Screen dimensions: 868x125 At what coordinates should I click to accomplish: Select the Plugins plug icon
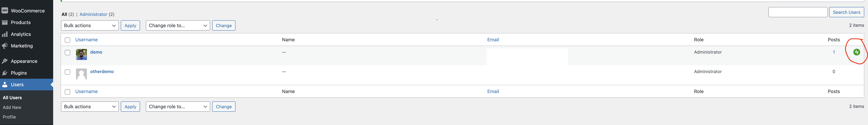coord(5,73)
